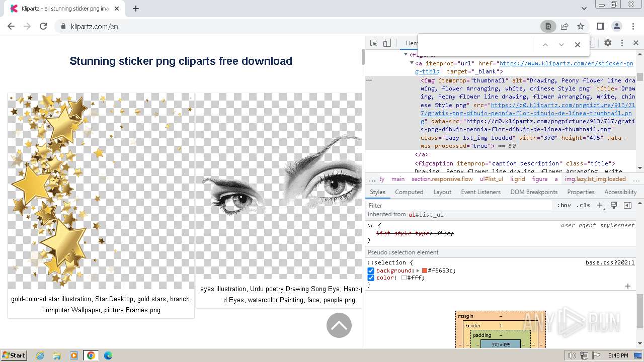The height and width of the screenshot is (362, 644).
Task: Open the gold stars sticker thumbnail
Action: [101, 191]
